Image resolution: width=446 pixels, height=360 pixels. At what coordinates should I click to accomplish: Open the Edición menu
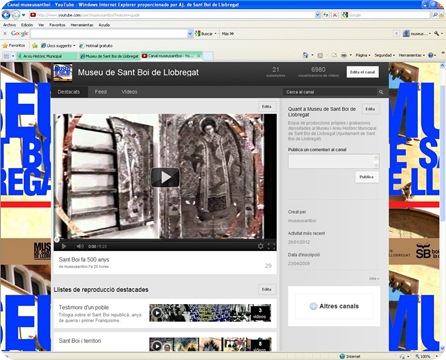(27, 25)
